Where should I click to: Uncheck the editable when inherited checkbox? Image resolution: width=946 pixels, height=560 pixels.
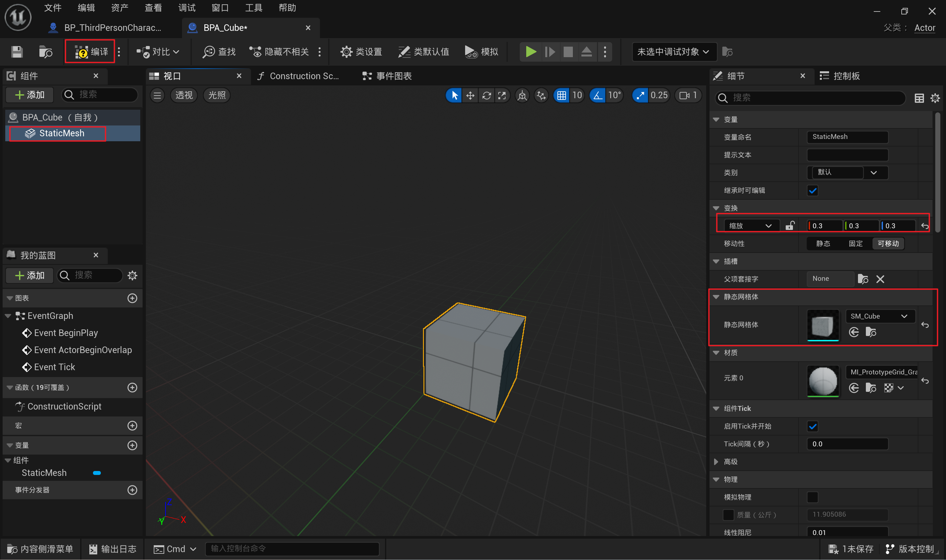point(812,190)
